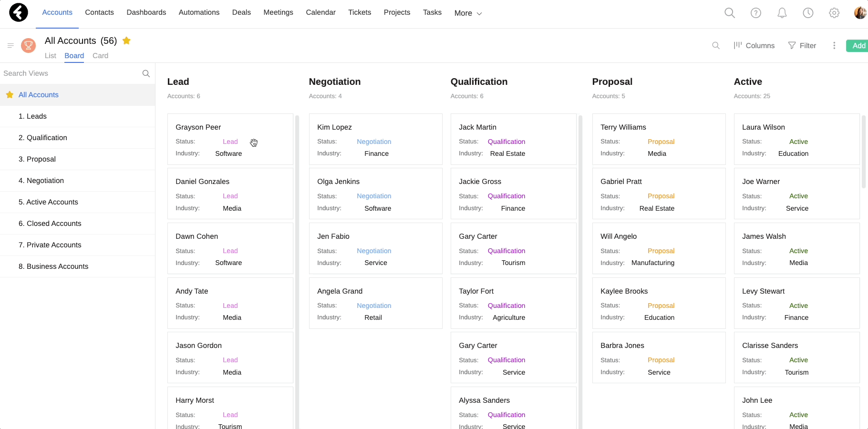Click Agriculture industry on Taylor Fort card
The image size is (868, 429).
tap(509, 317)
